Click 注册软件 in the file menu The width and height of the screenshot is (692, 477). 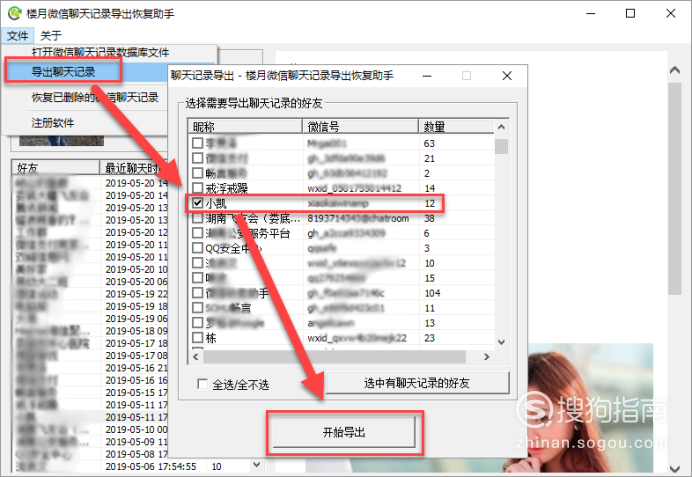(x=52, y=123)
